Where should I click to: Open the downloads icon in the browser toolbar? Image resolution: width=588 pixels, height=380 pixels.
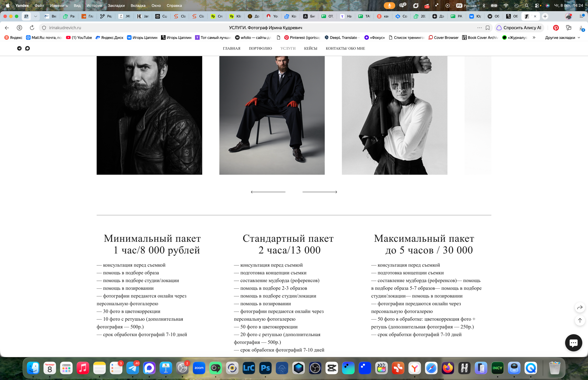(x=582, y=28)
